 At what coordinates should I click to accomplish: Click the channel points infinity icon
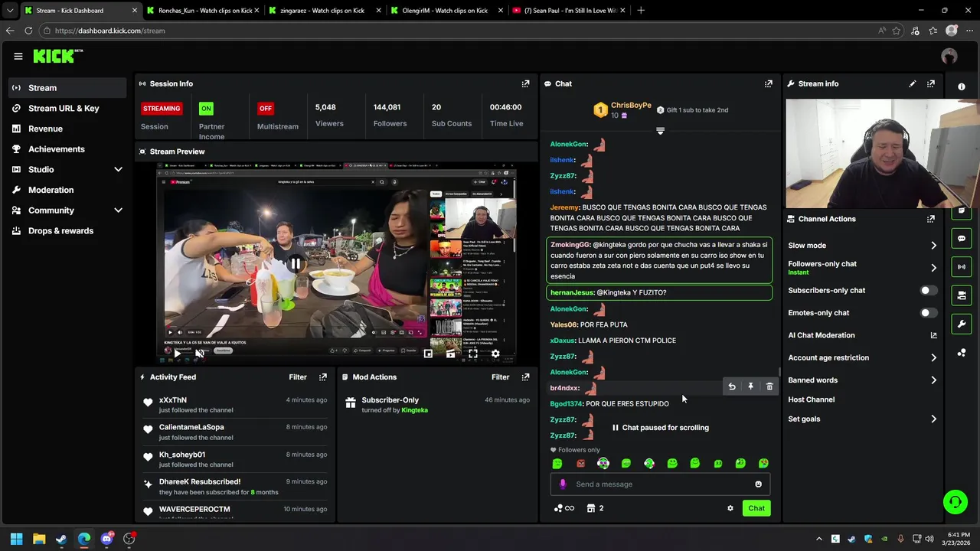coord(563,508)
